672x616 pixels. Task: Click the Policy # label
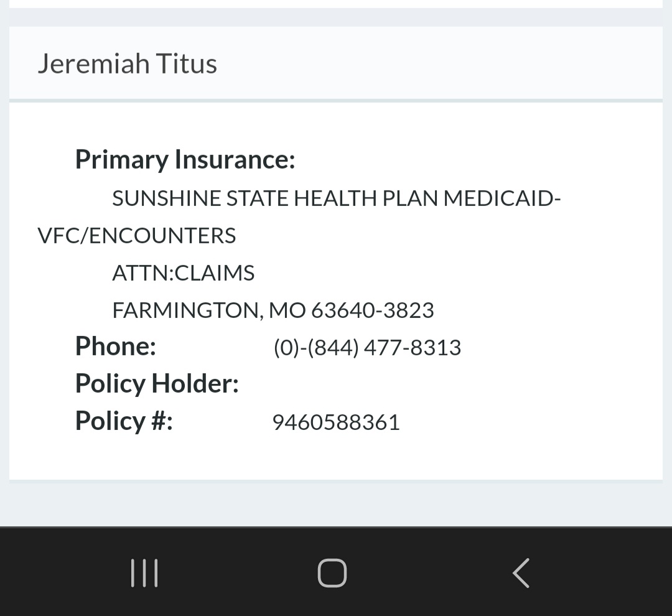click(x=124, y=421)
